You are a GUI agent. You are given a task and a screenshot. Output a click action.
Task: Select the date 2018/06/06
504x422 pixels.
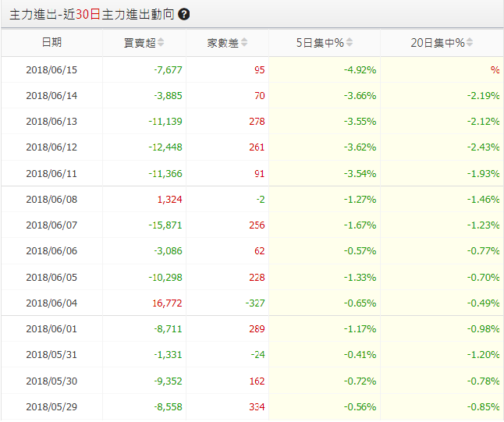coord(51,250)
